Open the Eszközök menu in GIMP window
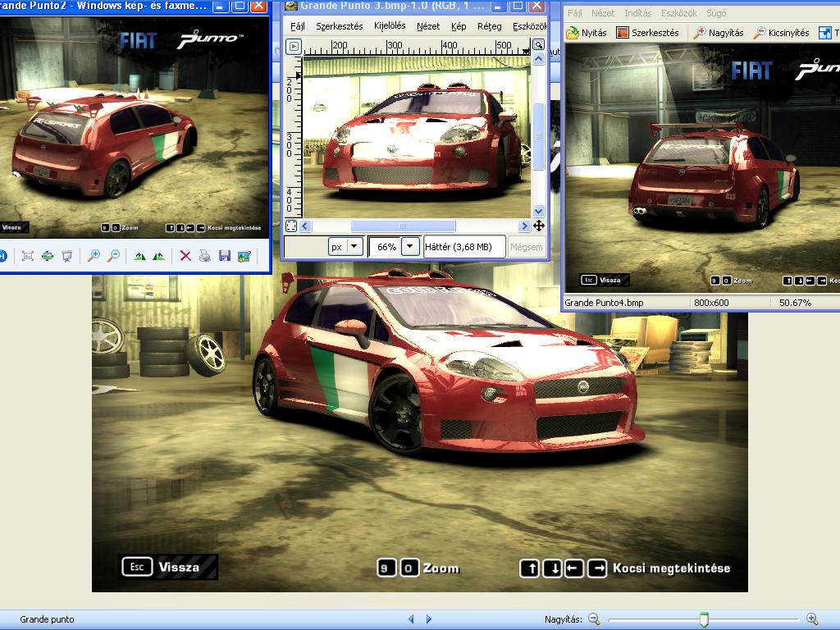Image resolution: width=840 pixels, height=630 pixels. (x=529, y=26)
